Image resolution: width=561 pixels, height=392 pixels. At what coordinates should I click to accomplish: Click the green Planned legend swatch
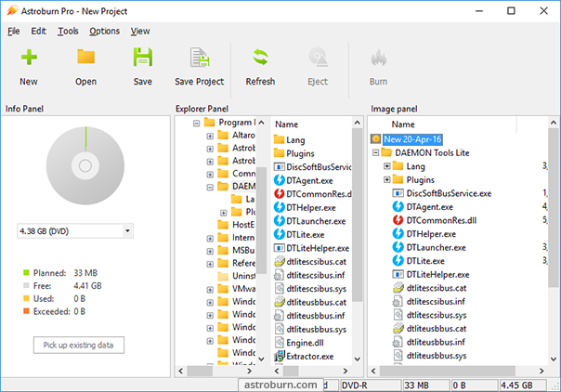(26, 273)
